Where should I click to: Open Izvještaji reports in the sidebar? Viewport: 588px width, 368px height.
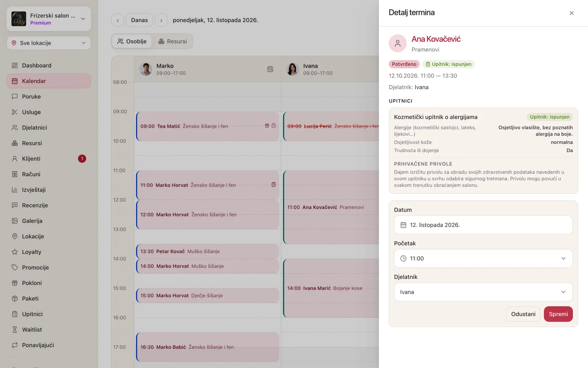pos(49,190)
